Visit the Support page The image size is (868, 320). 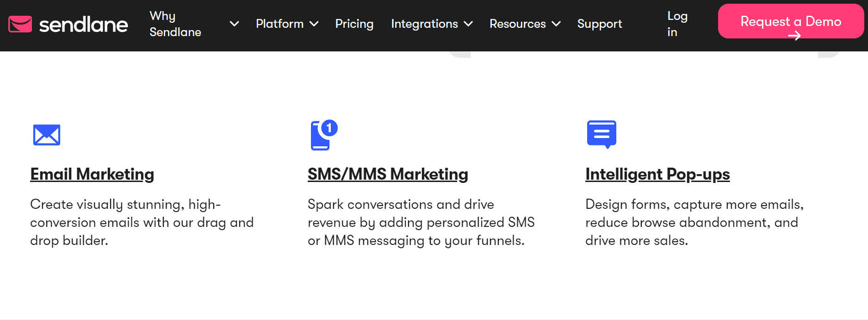[599, 24]
